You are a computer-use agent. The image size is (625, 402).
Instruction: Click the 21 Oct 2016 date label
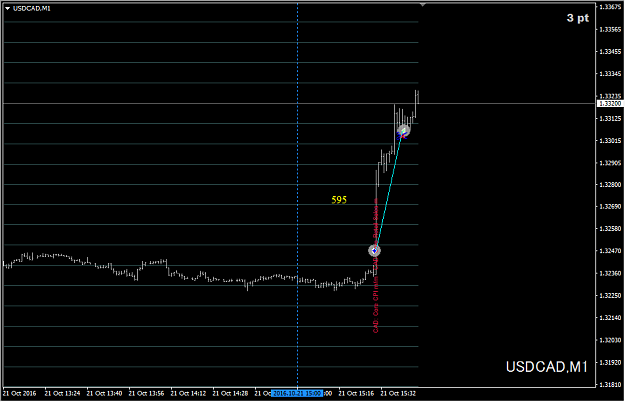coord(20,393)
